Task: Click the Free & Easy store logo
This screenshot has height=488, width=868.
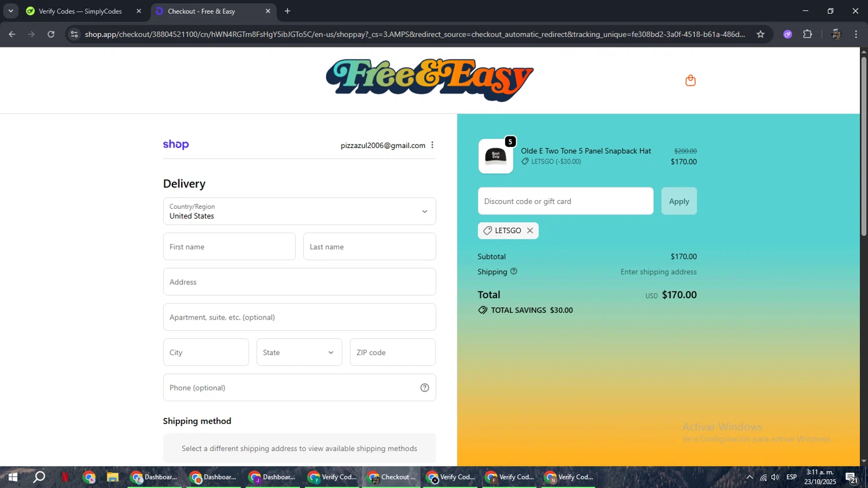Action: [x=430, y=80]
